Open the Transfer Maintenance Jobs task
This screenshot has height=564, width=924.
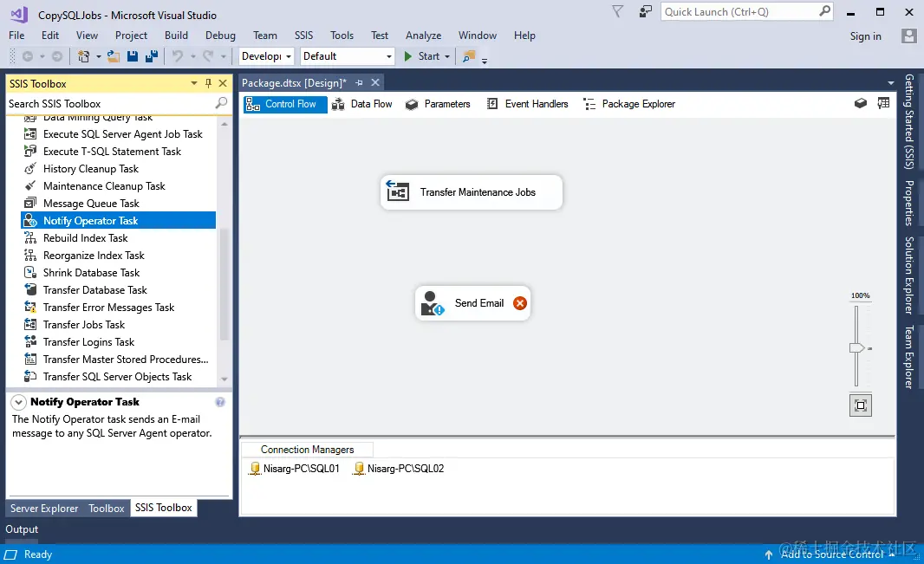click(x=471, y=192)
